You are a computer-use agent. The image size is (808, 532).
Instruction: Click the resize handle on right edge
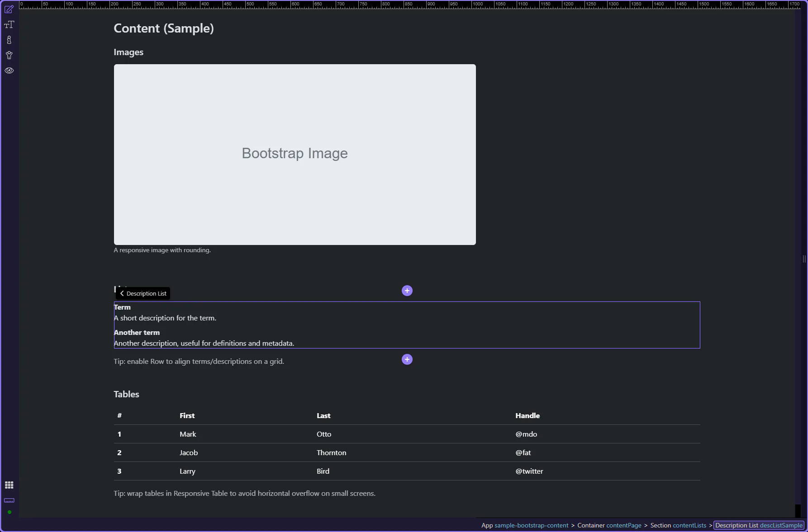pyautogui.click(x=804, y=259)
